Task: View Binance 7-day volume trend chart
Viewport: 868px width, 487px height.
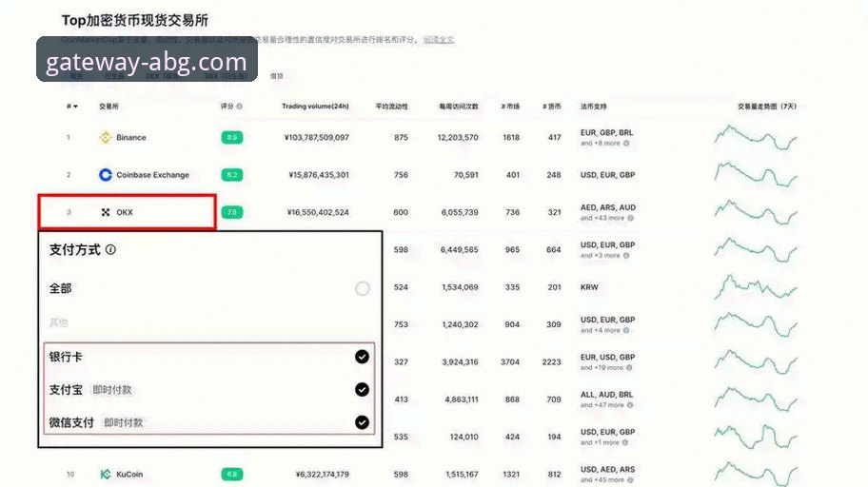Action: tap(756, 138)
